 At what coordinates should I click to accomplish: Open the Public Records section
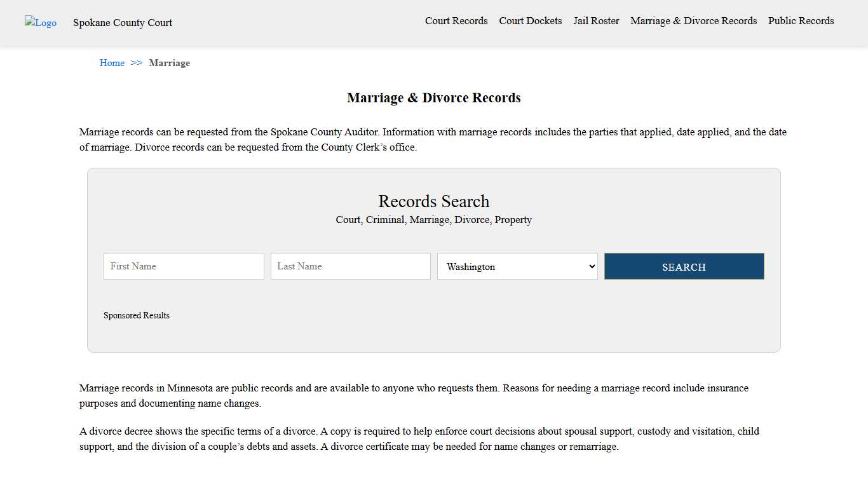[801, 20]
